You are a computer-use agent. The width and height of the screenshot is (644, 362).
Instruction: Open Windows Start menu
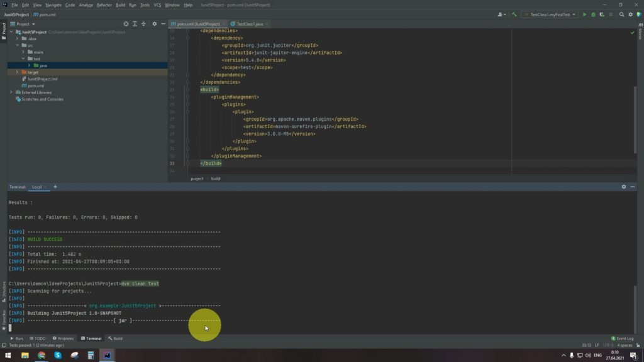[8, 356]
